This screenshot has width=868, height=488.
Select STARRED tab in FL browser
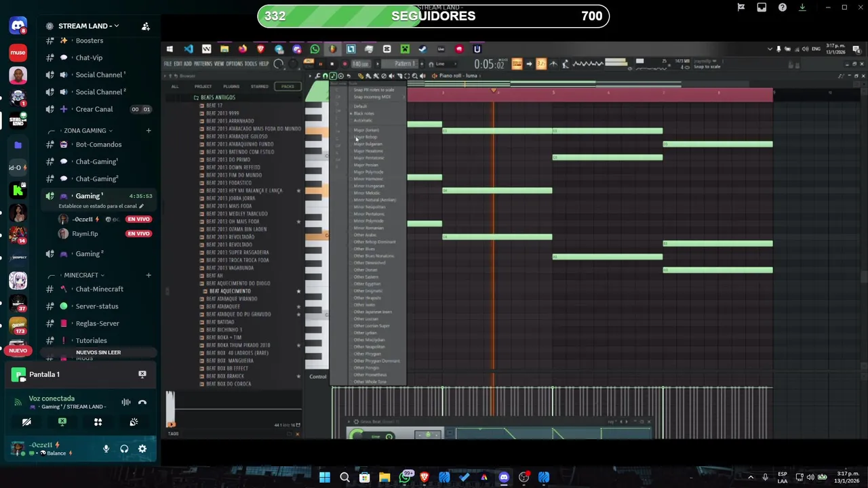click(x=259, y=86)
